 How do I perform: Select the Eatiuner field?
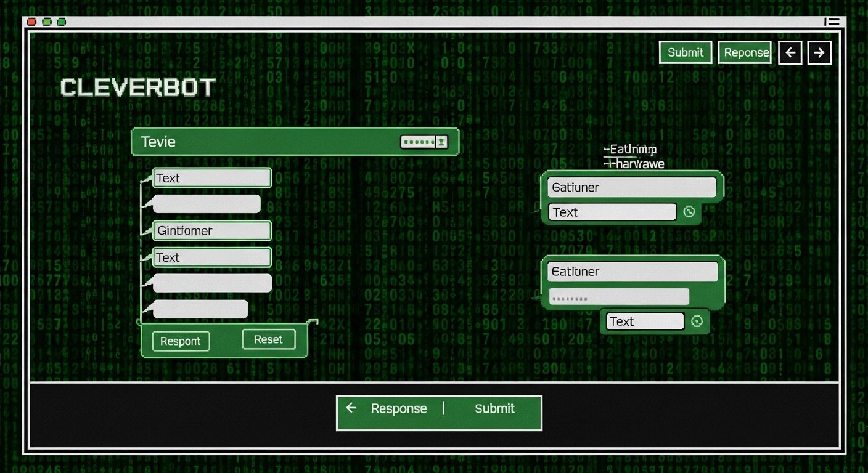[633, 272]
